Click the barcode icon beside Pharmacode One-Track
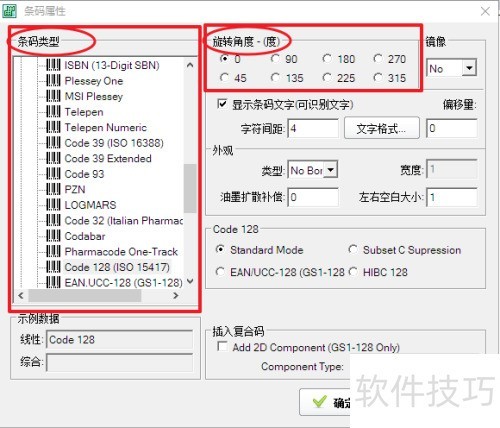Screen dimensions: 500x428 (x=53, y=251)
